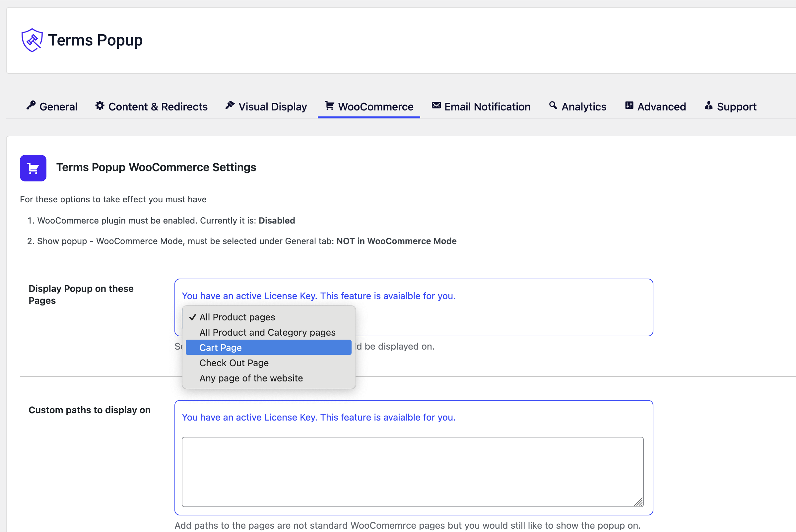Screen dimensions: 796x532
Task: Pick 'Any page of the website' option
Action: 251,378
